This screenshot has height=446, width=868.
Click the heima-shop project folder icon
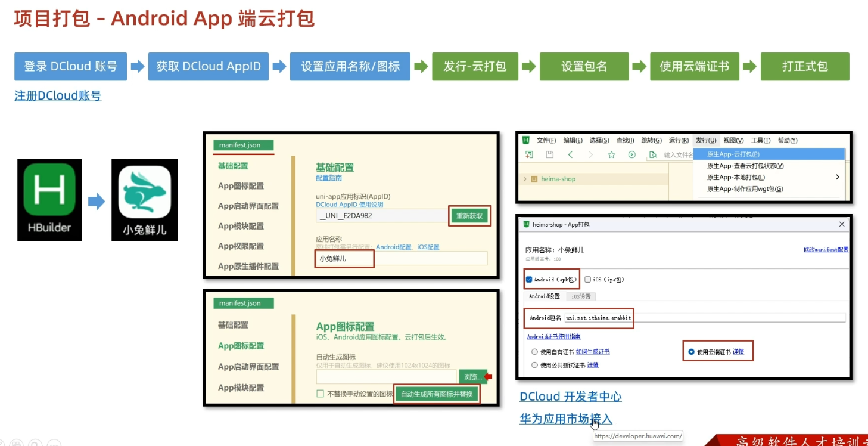[x=534, y=179]
